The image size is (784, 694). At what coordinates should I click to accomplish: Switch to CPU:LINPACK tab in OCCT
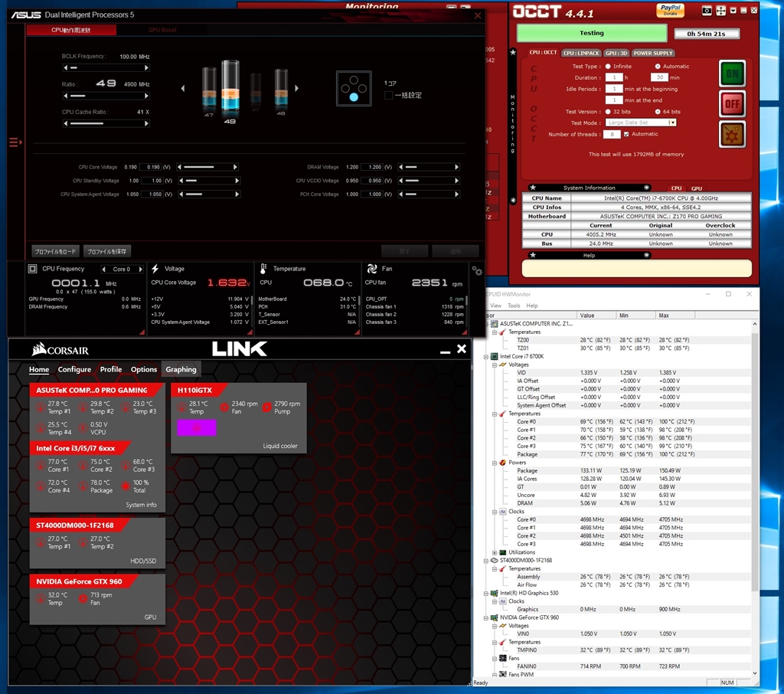coord(581,53)
